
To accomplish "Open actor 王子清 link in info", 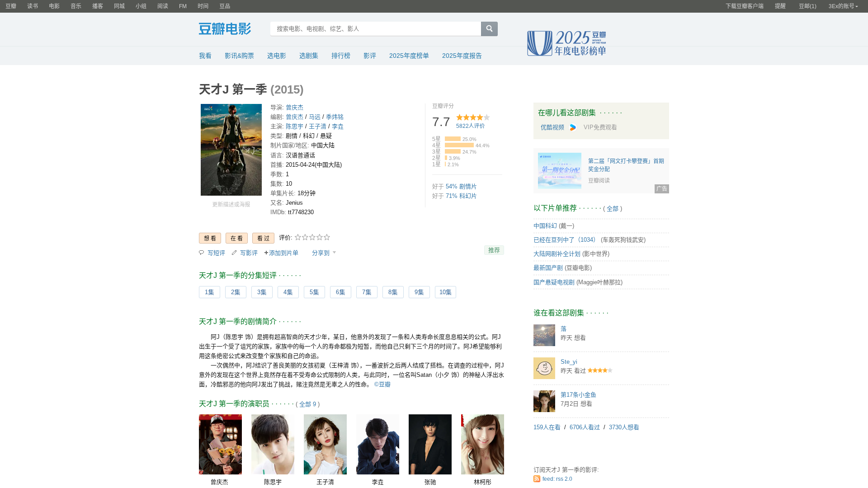I will [x=317, y=127].
